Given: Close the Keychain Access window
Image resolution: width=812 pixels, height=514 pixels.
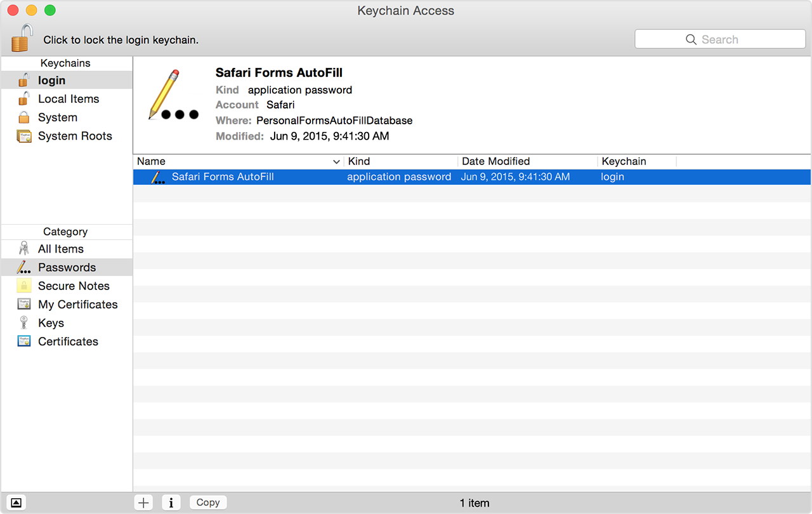Looking at the screenshot, I should 13,10.
